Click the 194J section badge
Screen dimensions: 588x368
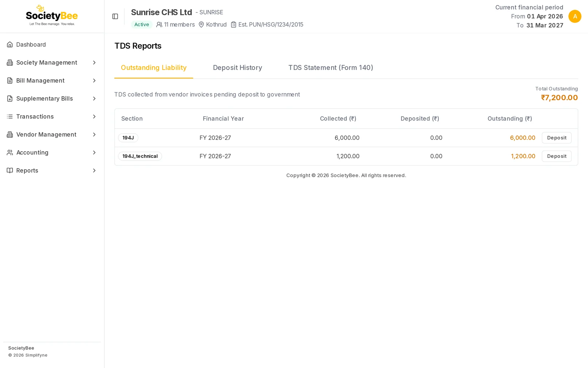pyautogui.click(x=128, y=138)
